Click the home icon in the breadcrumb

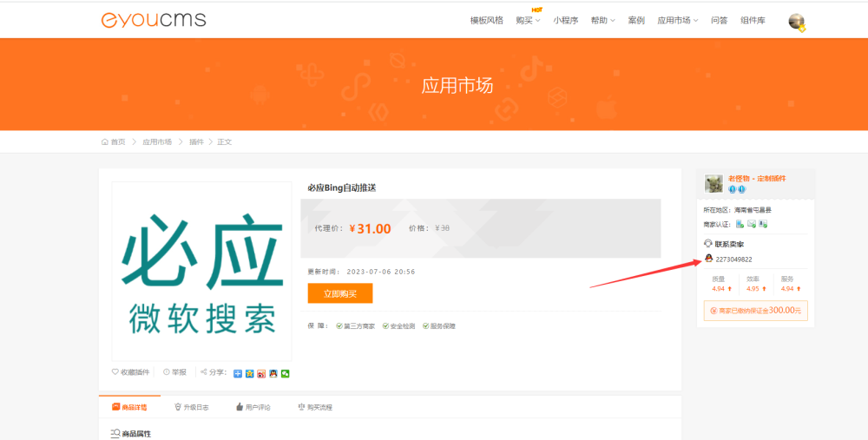(105, 142)
